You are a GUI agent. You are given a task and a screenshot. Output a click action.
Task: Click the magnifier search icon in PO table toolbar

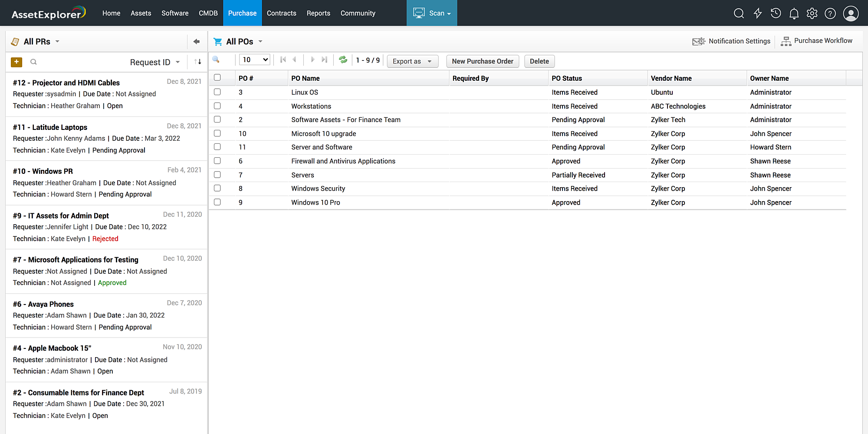[216, 60]
